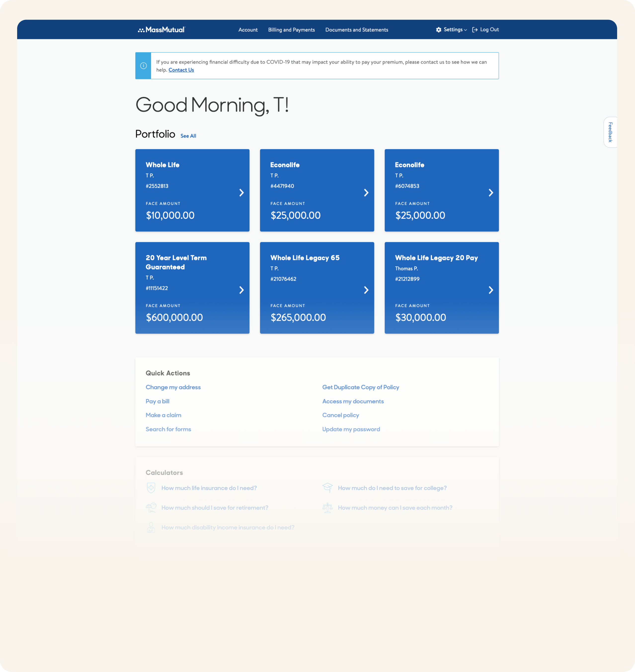Click Update my password
Image resolution: width=635 pixels, height=672 pixels.
tap(351, 429)
